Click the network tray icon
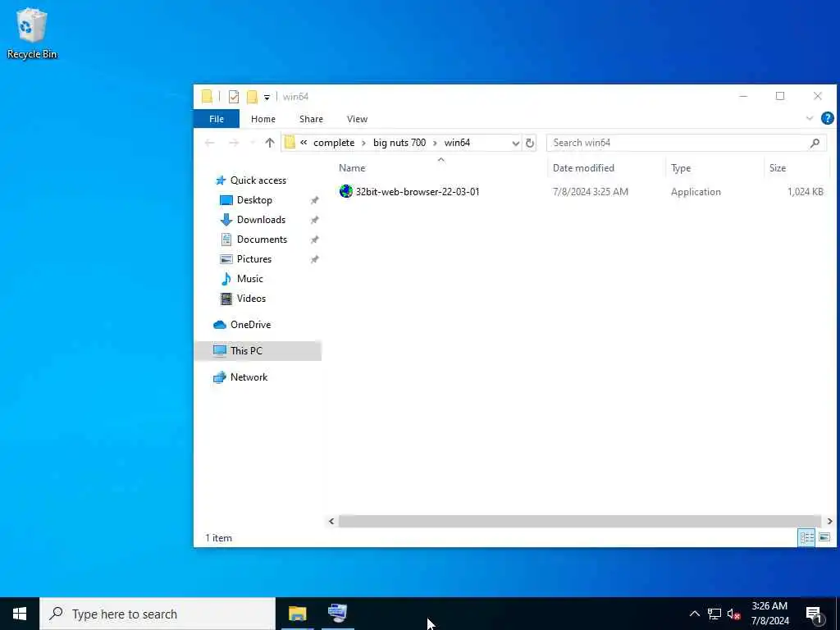840x630 pixels. pyautogui.click(x=714, y=614)
